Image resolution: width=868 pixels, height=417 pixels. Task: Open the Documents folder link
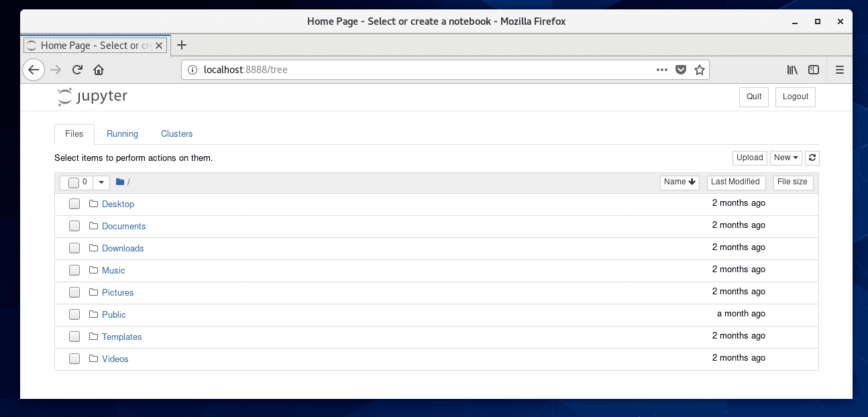click(123, 226)
